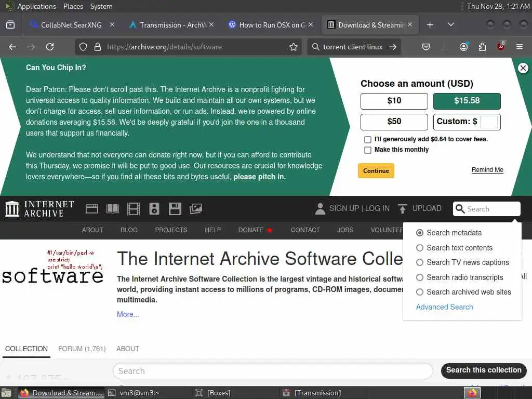Open Firefox View icon left of tabs
This screenshot has width=532, height=399.
click(x=10, y=25)
